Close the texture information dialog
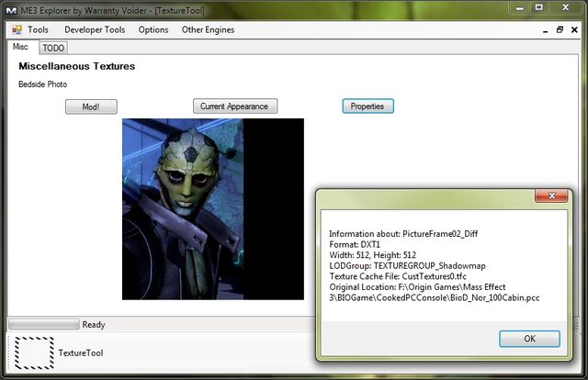This screenshot has height=380, width=588. coord(551,196)
